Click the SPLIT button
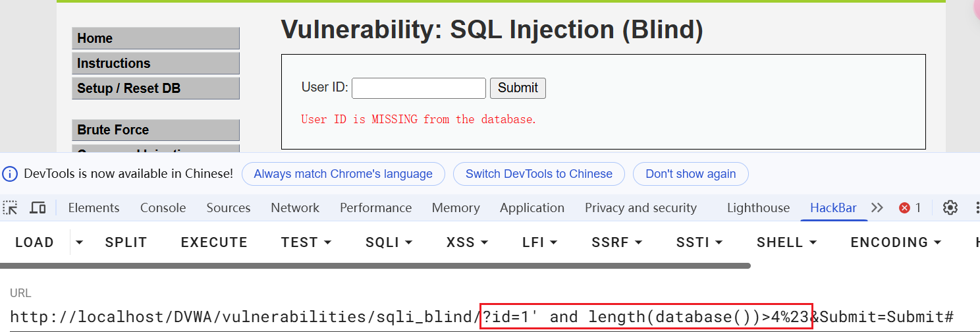 (x=126, y=242)
